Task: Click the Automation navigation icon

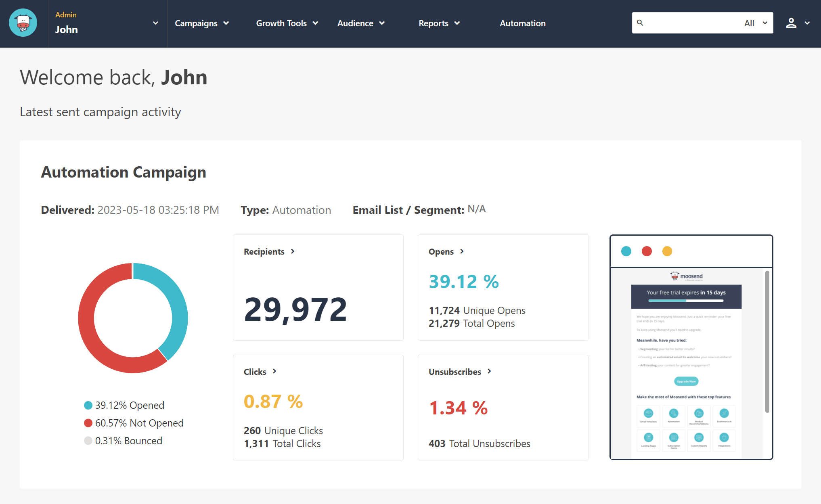Action: (x=522, y=23)
